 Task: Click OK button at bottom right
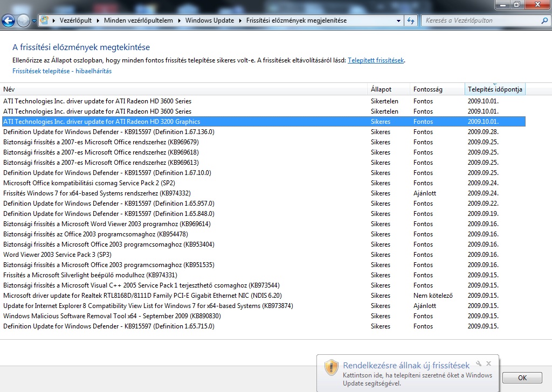(x=522, y=377)
